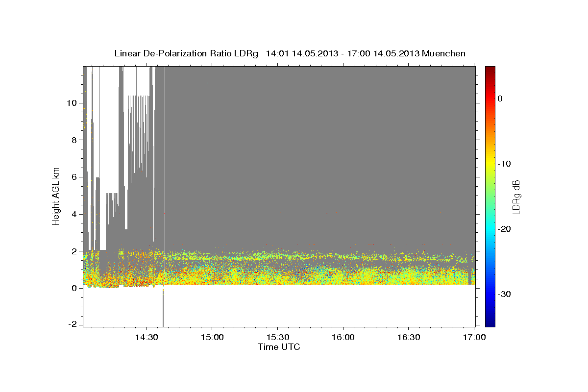Click the start time '14:01 14.05.2013' in the title

[302, 53]
